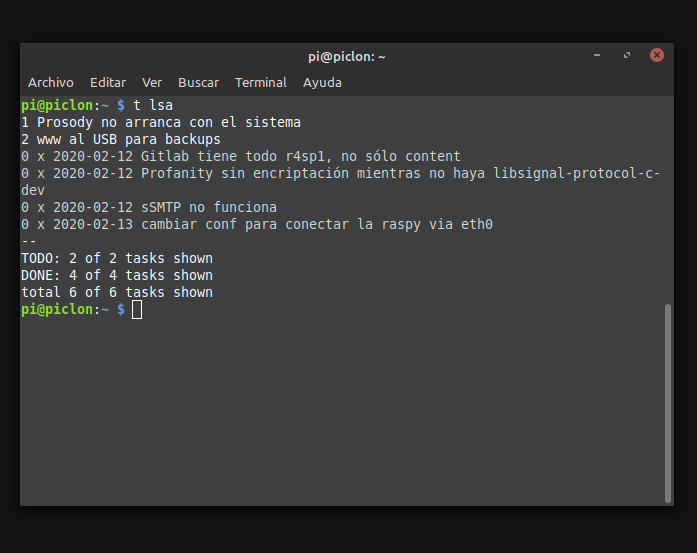Minimize the terminal window
The height and width of the screenshot is (553, 697).
pos(597,56)
